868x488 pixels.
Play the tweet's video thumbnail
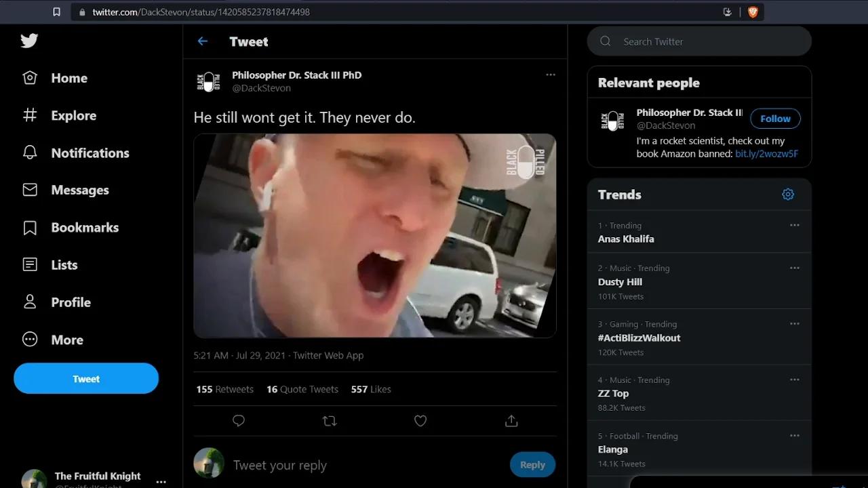click(x=374, y=235)
